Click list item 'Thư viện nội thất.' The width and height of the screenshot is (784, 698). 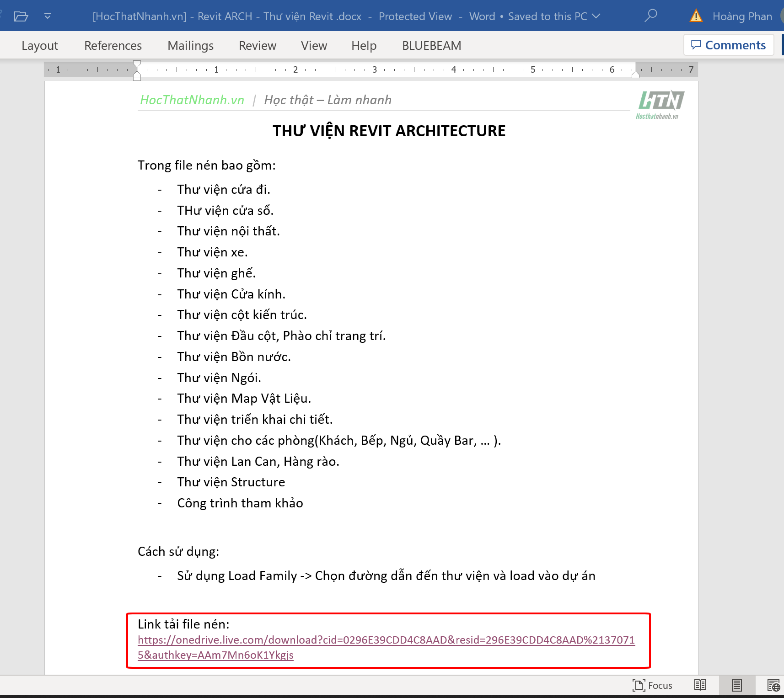(x=228, y=231)
